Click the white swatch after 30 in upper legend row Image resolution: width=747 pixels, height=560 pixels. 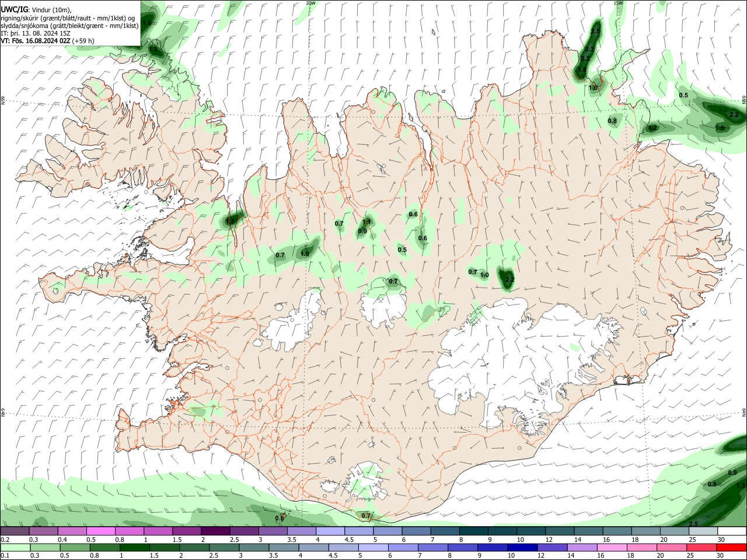732,531
